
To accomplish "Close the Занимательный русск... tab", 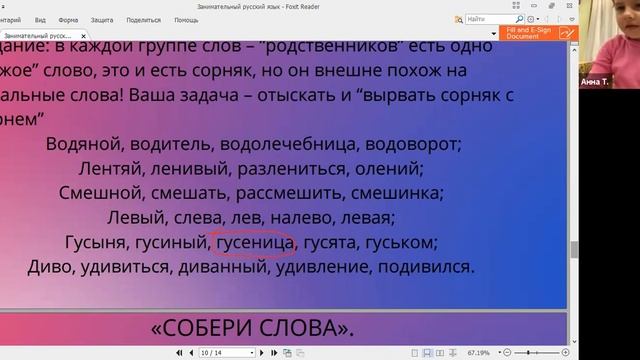I will coord(83,36).
